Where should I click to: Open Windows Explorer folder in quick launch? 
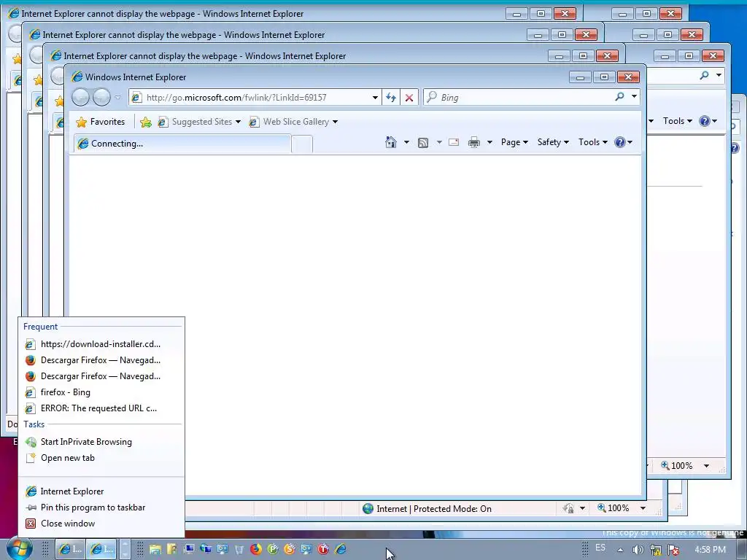pos(155,549)
